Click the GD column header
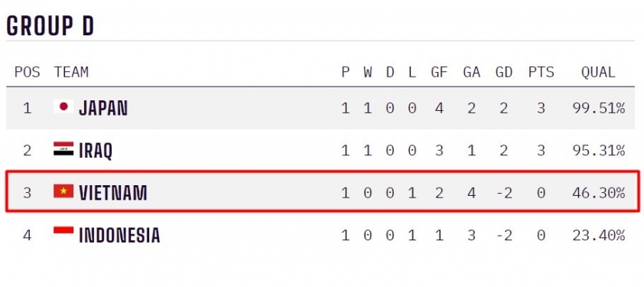644x287 pixels. point(503,73)
